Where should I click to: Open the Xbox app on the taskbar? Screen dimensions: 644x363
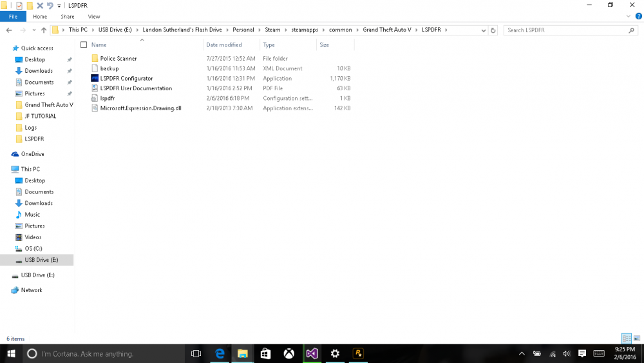point(289,353)
